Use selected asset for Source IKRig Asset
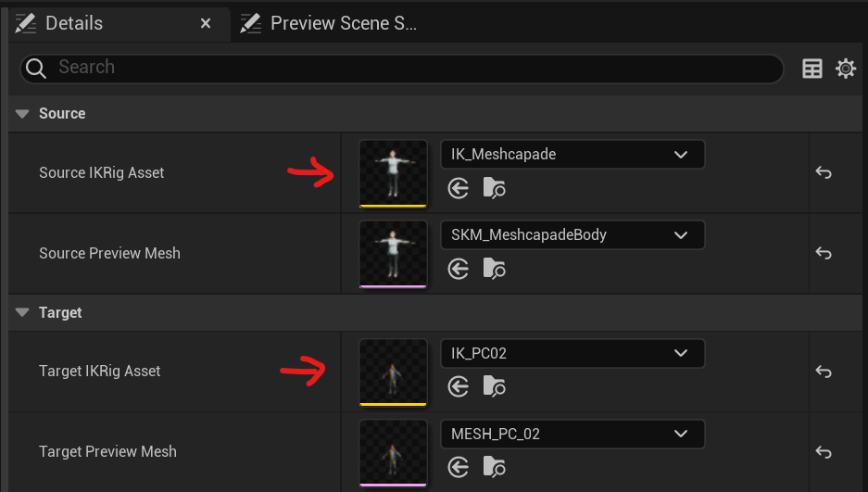The height and width of the screenshot is (492, 868). (x=459, y=189)
